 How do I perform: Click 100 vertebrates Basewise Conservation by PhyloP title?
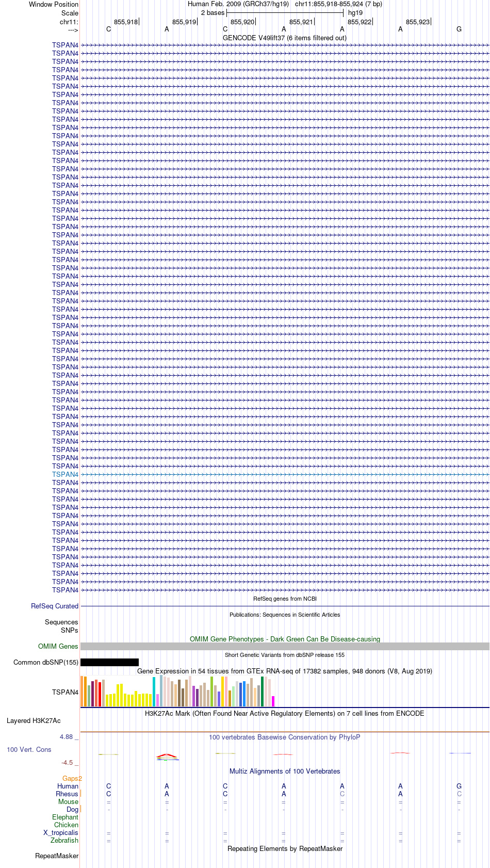[x=285, y=737]
